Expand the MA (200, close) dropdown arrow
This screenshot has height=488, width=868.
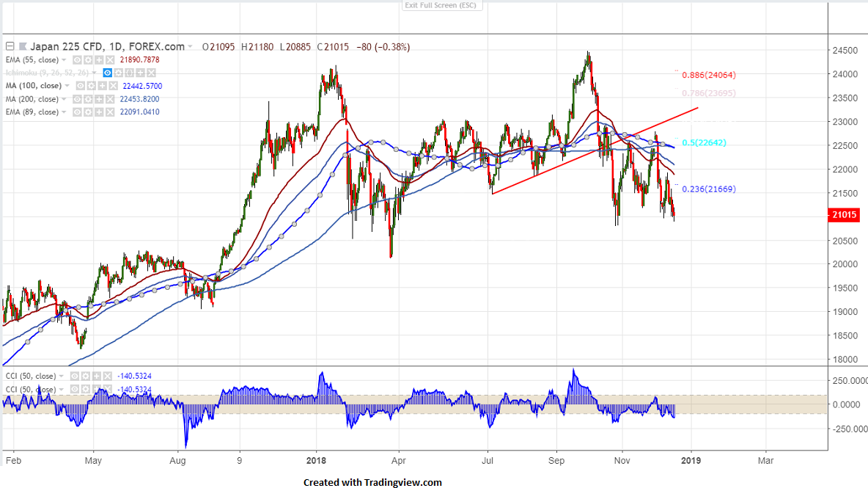click(65, 99)
